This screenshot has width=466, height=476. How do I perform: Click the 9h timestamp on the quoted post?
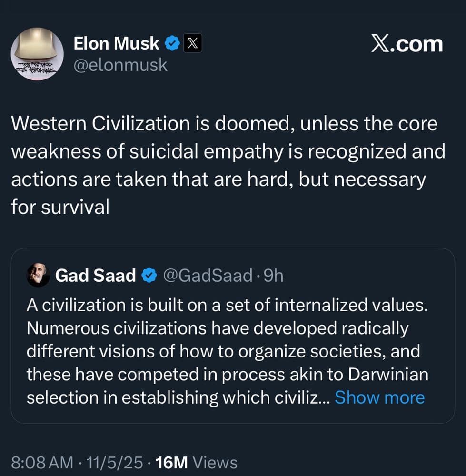273,275
